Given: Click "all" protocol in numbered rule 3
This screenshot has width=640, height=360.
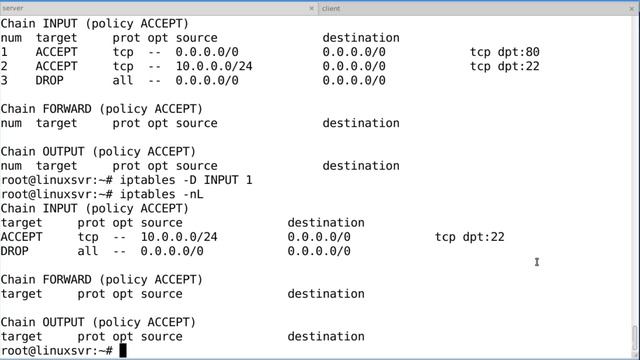Looking at the screenshot, I should click(x=123, y=80).
